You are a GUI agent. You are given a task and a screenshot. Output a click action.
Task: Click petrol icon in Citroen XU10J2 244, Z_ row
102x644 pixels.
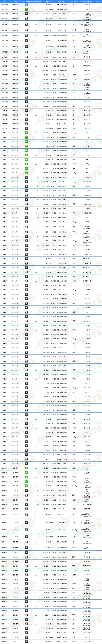tap(26, 9)
